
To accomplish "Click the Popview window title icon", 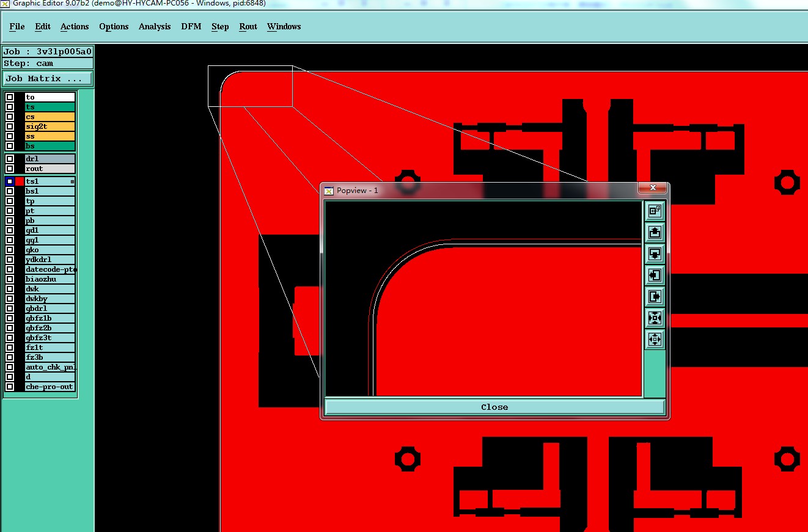I will click(x=328, y=191).
